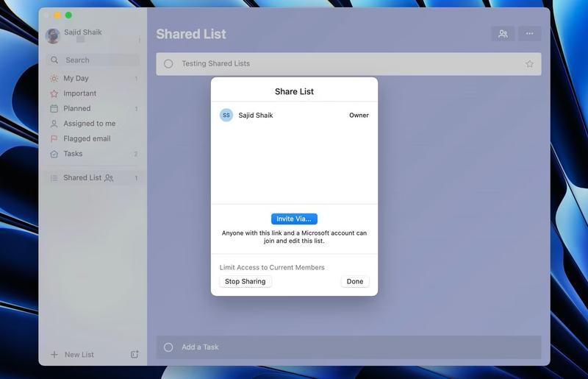Click Limit Access to Current Members label
This screenshot has height=379, width=588.
click(x=272, y=267)
